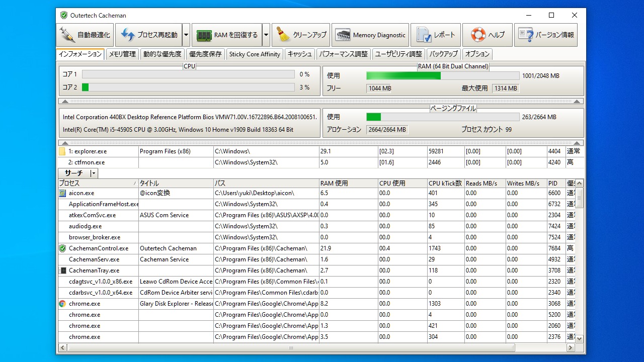Sort by タイトル column header
Screen dimensions: 644x362
coord(176,184)
